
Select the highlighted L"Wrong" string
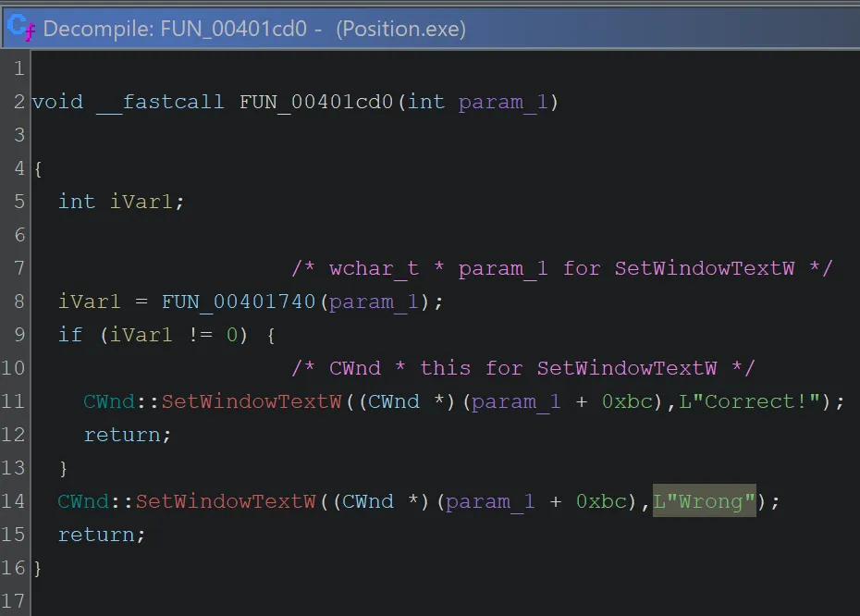(705, 500)
